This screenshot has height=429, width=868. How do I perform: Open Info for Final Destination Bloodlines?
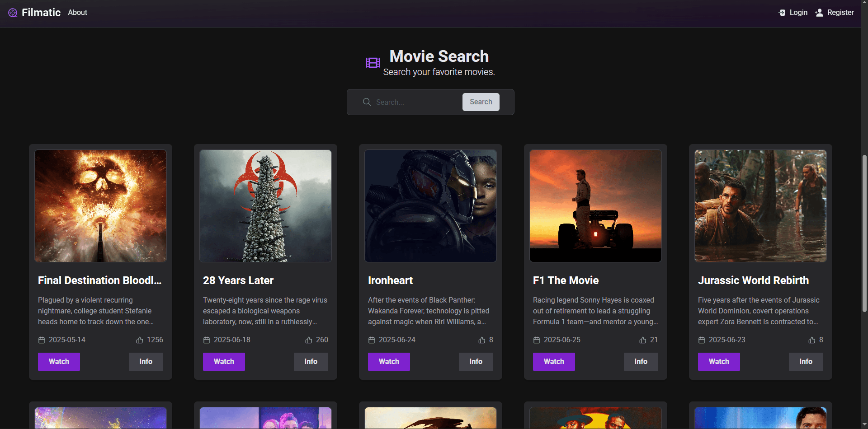(x=146, y=362)
